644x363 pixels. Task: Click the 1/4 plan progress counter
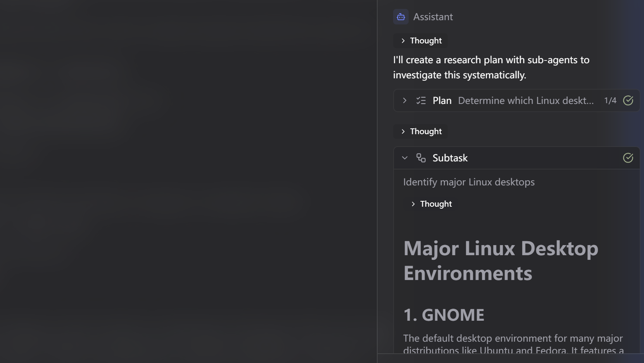click(610, 101)
